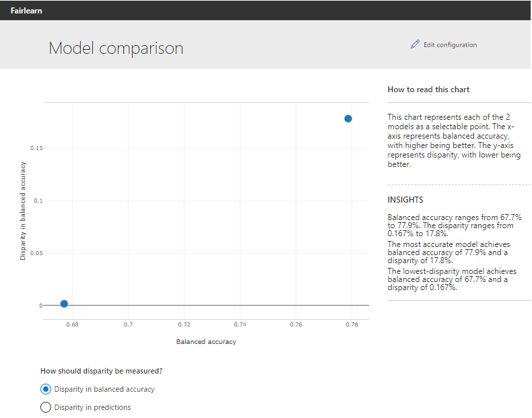The width and height of the screenshot is (532, 418).
Task: Click the INSIGHTS section heading
Action: tap(405, 200)
